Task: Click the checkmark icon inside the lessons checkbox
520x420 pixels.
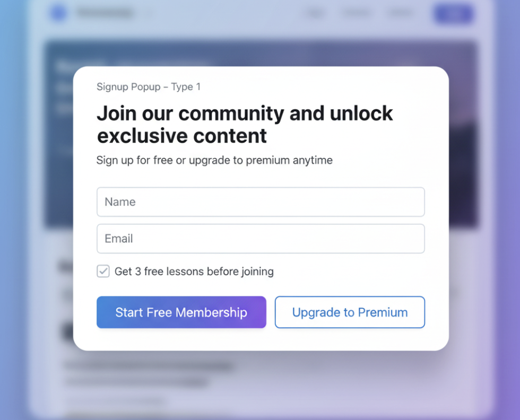Action: [103, 271]
